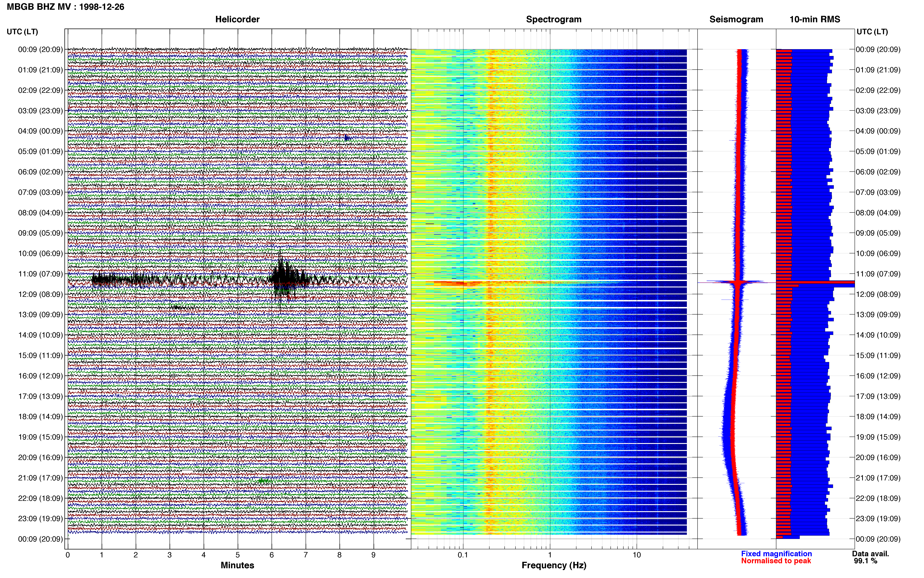Click the right-side time label '12:09 (08:09)'
Viewport: 924px width, 578px height.
(x=878, y=294)
